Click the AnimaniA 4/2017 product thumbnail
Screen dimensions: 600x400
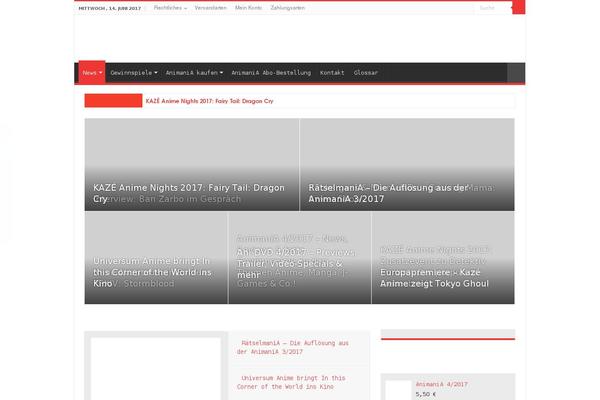[x=398, y=390]
